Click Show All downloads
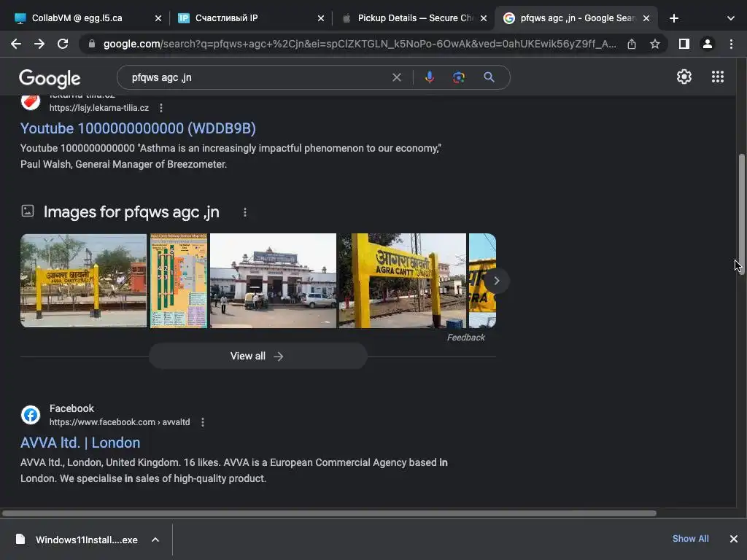This screenshot has width=747, height=560. (x=690, y=539)
